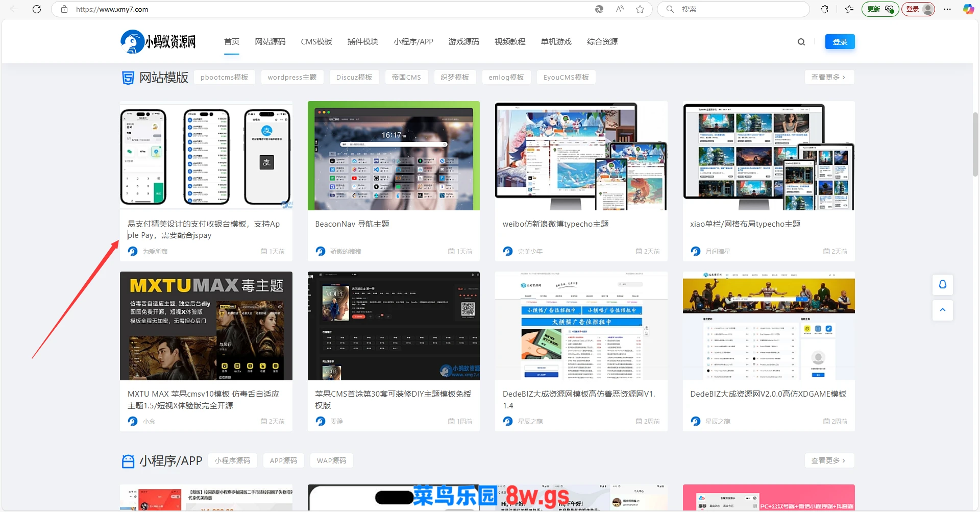Open the 插件模块 navigation item
The width and height of the screenshot is (980, 512).
tap(363, 42)
